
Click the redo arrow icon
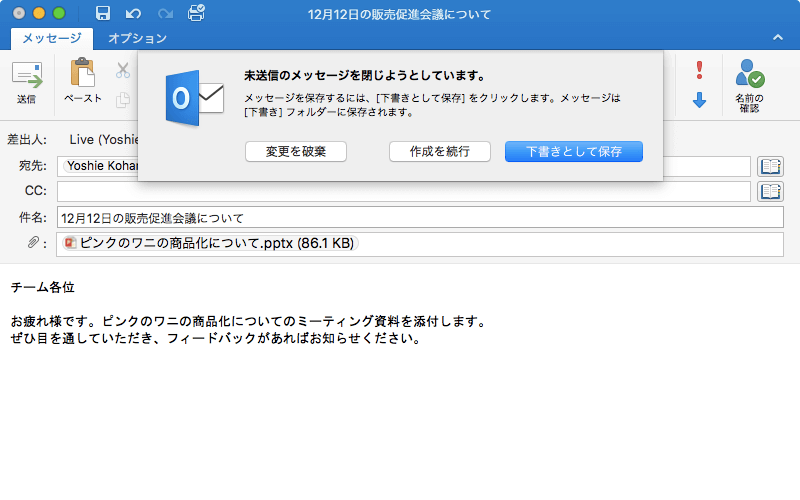[x=165, y=13]
